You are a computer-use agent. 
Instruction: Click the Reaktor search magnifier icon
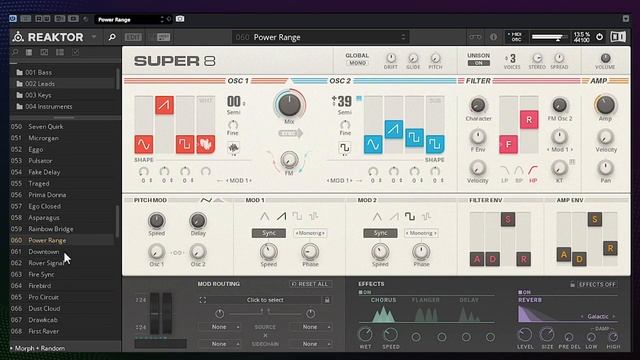112,37
